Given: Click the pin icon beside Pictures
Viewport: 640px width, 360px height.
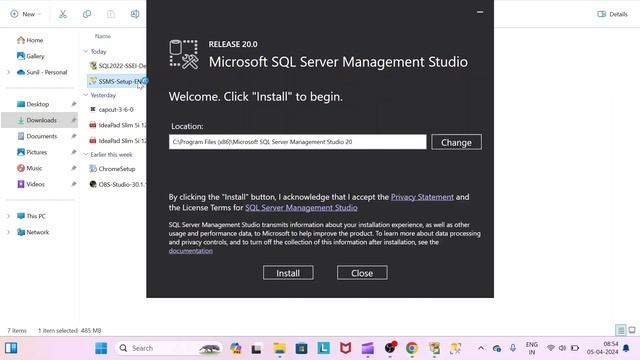Looking at the screenshot, I should (73, 152).
